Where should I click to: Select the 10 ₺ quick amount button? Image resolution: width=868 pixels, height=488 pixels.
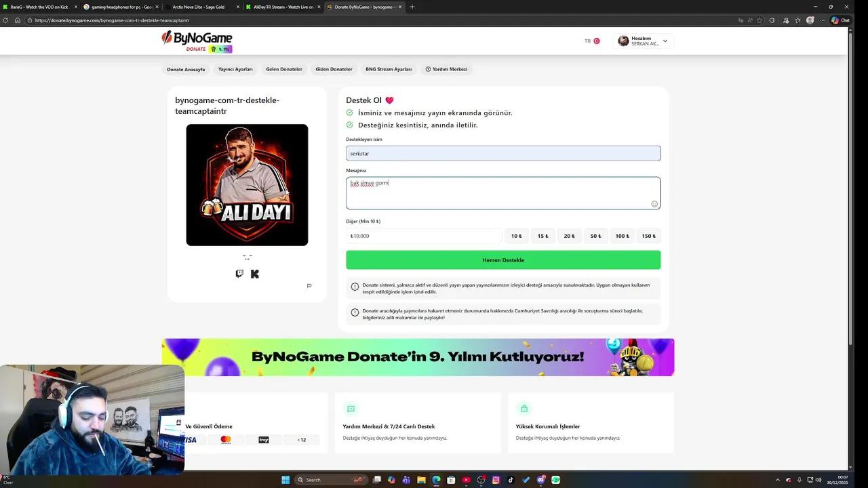coord(516,236)
